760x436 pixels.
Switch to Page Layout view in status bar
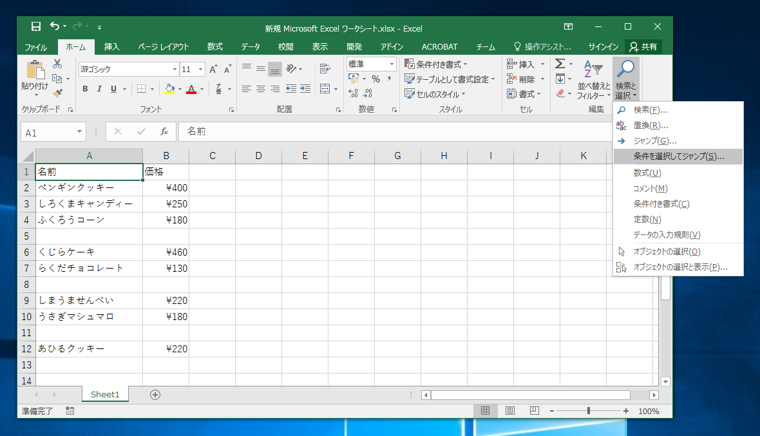coord(510,411)
